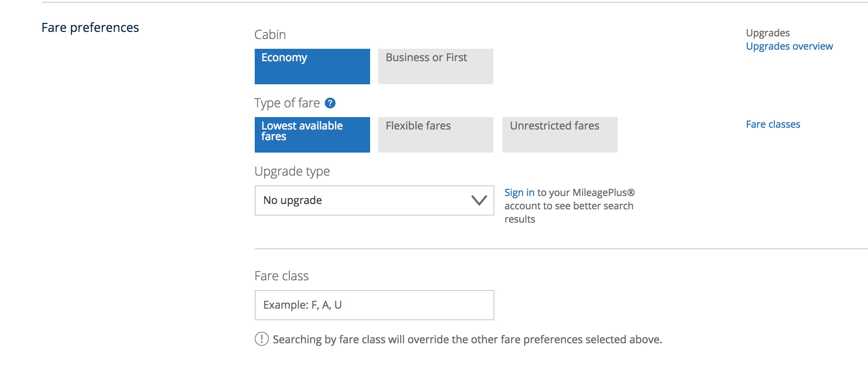Image resolution: width=868 pixels, height=369 pixels.
Task: Click the Type of fare help icon
Action: [330, 103]
